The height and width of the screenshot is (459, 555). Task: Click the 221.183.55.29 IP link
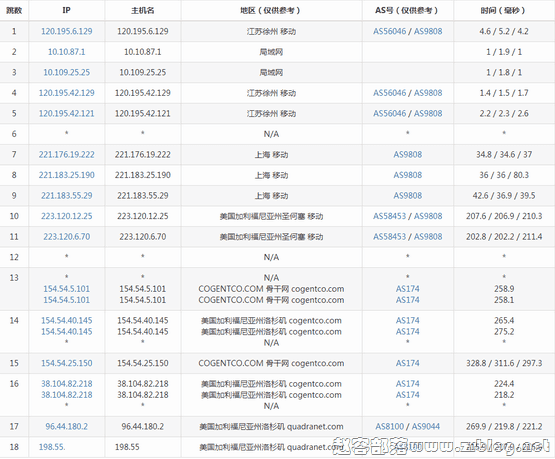[x=67, y=195]
